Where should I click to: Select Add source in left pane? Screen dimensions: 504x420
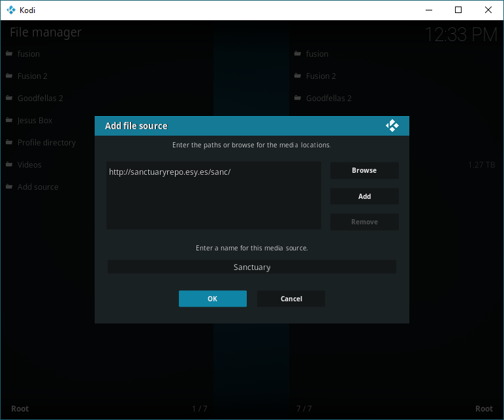coord(38,187)
